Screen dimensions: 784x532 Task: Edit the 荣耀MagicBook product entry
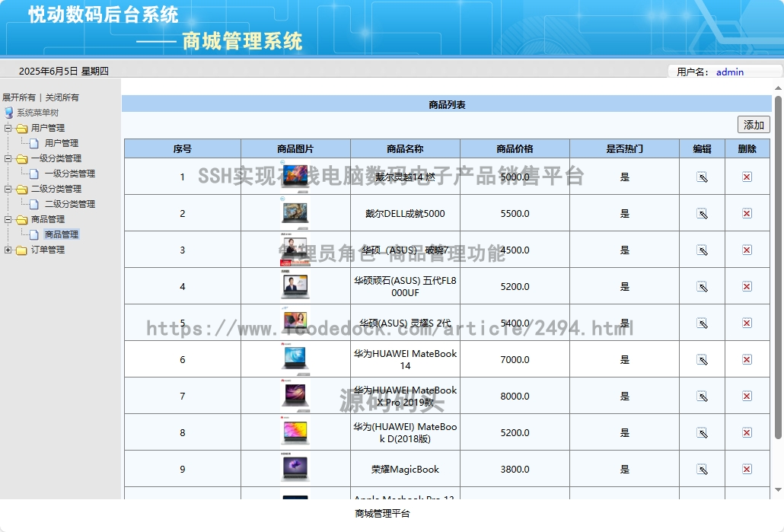pyautogui.click(x=702, y=470)
